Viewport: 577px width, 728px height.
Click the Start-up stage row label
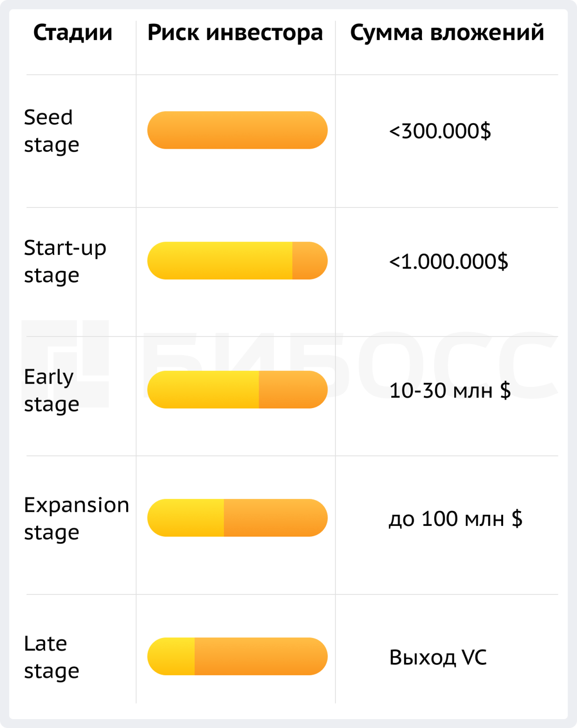click(x=65, y=261)
